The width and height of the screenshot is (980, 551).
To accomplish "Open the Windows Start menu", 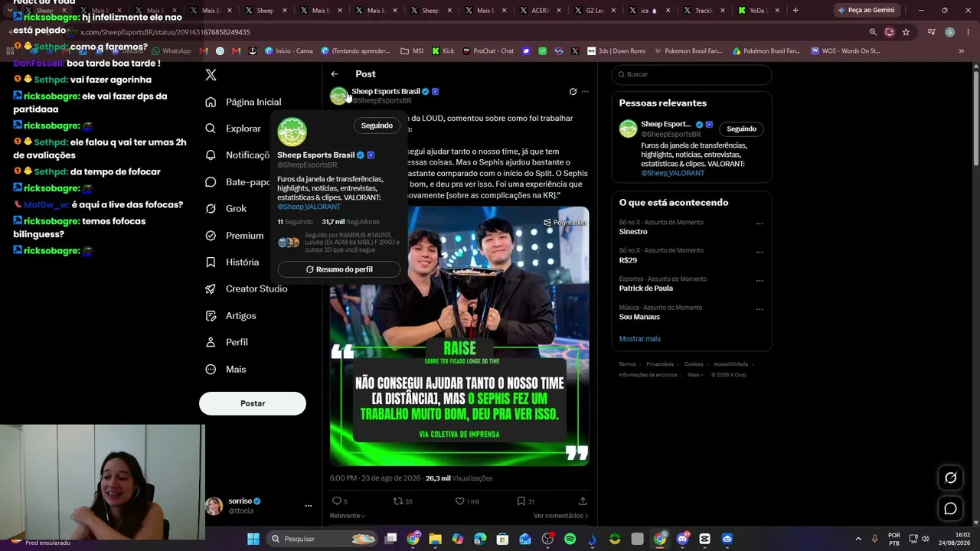I will (253, 539).
